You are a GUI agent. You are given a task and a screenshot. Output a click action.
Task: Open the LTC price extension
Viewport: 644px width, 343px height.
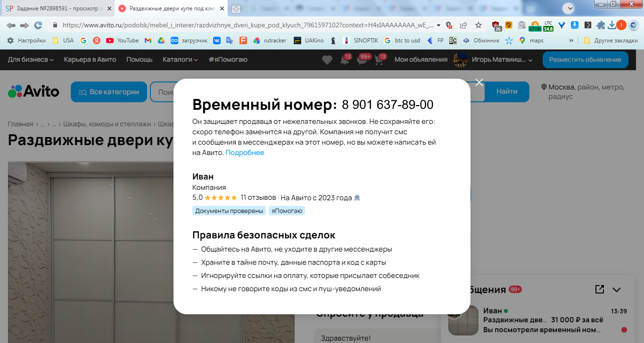coord(548,25)
